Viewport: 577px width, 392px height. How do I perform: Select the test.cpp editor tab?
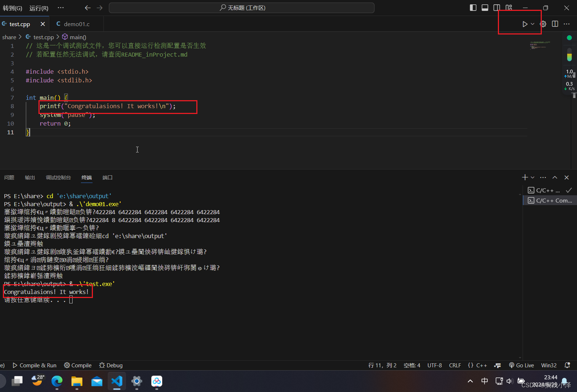pyautogui.click(x=20, y=24)
